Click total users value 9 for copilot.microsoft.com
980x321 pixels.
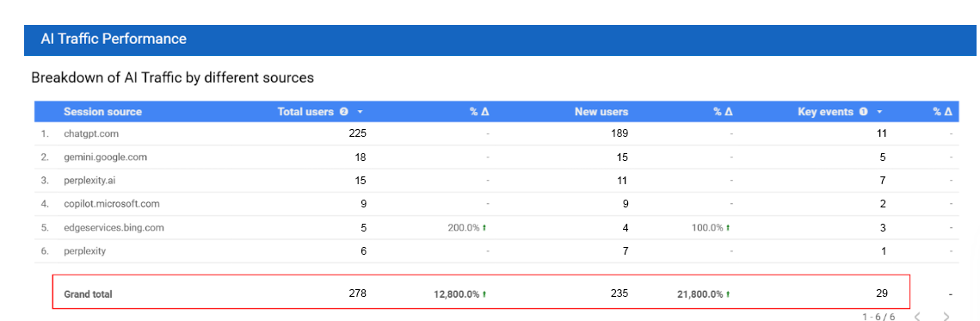pos(363,203)
